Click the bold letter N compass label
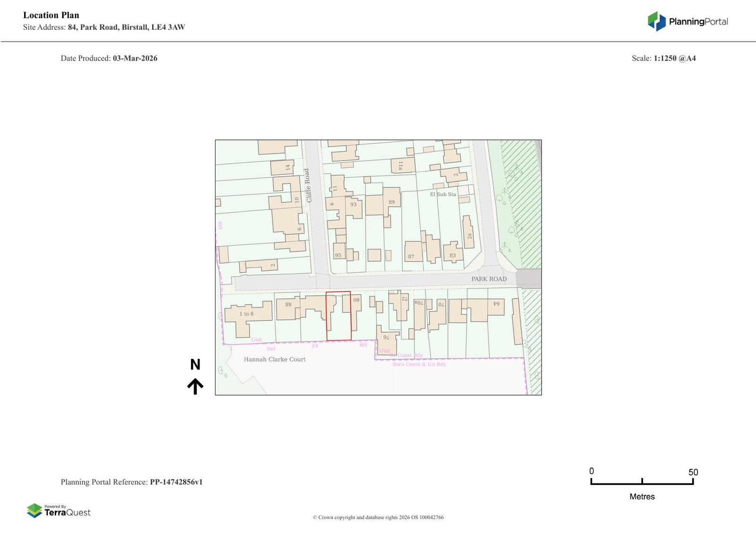 (195, 364)
